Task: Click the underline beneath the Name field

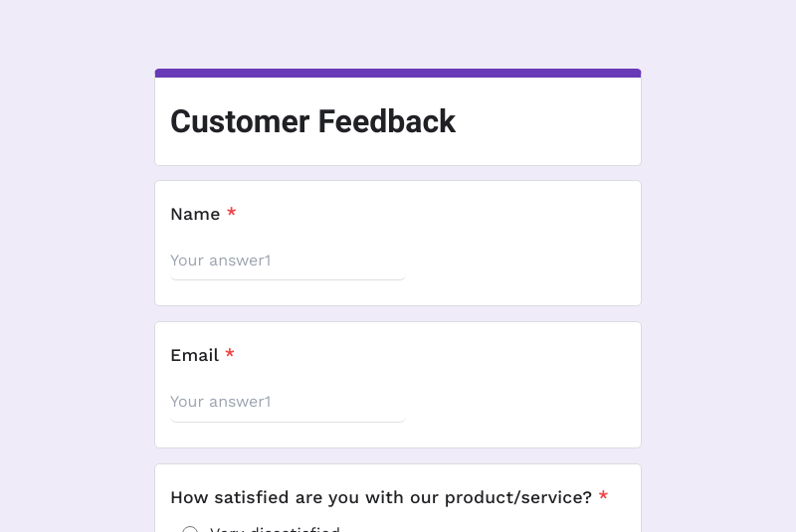Action: point(287,279)
